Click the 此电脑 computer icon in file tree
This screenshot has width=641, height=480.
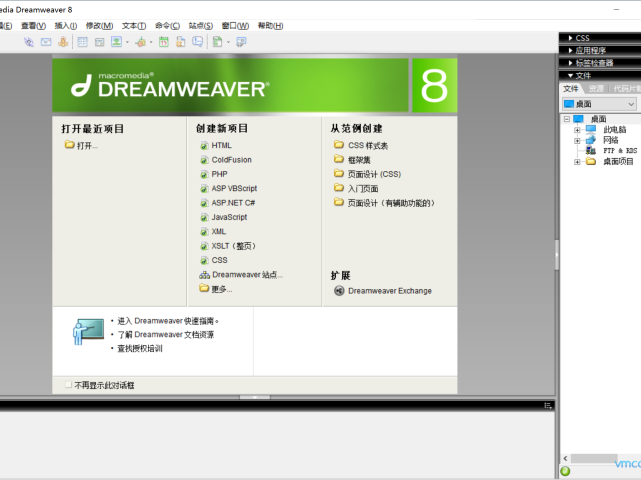click(x=591, y=130)
